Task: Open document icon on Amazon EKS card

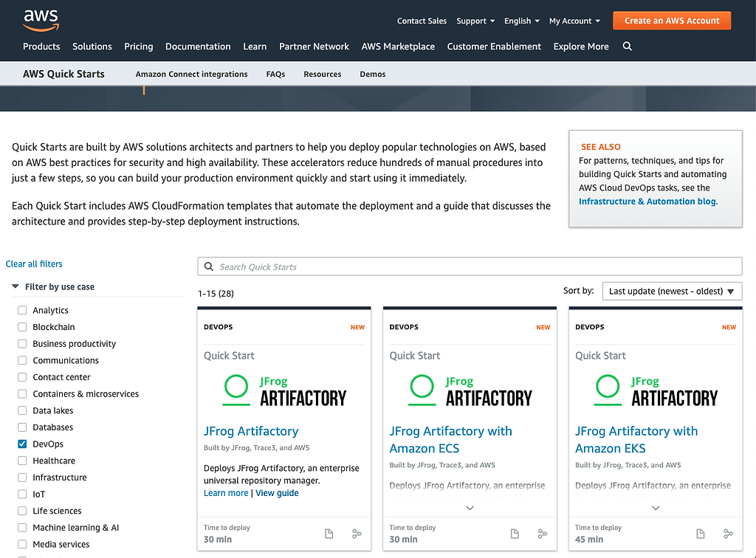Action: (701, 534)
